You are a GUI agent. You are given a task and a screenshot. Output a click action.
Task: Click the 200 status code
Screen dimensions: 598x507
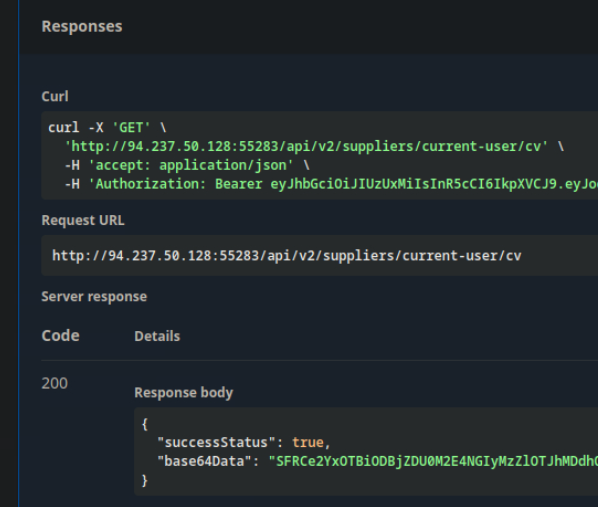pos(55,383)
